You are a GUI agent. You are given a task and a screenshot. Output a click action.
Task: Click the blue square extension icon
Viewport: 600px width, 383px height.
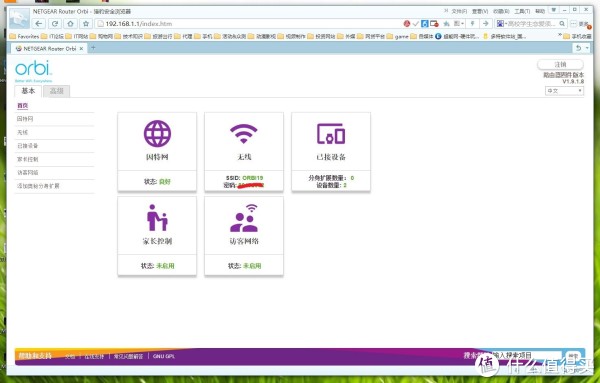pos(424,24)
